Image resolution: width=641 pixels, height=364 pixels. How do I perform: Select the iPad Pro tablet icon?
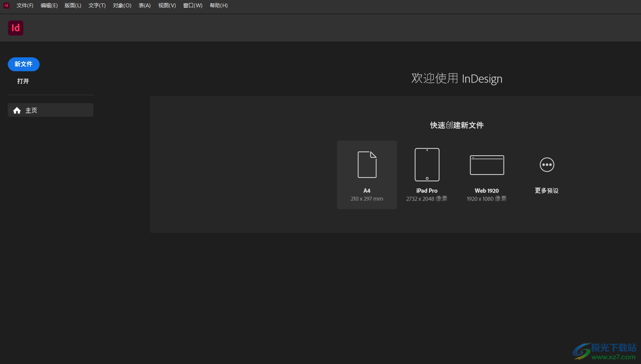point(427,165)
